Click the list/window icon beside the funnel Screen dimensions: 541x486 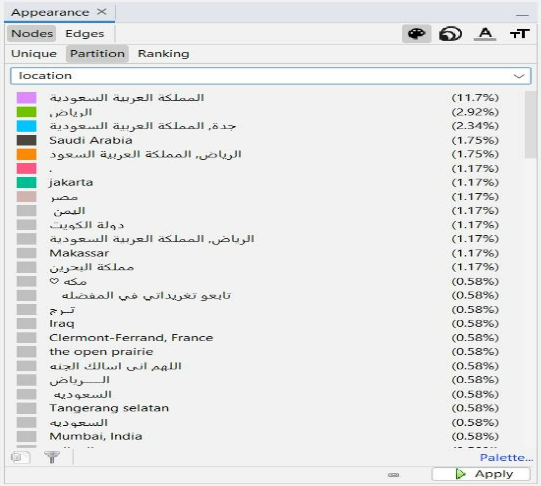point(20,457)
